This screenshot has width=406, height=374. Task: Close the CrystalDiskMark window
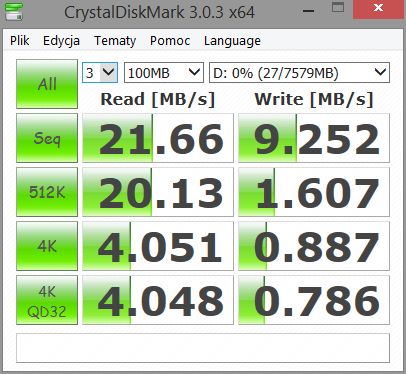click(x=379, y=9)
